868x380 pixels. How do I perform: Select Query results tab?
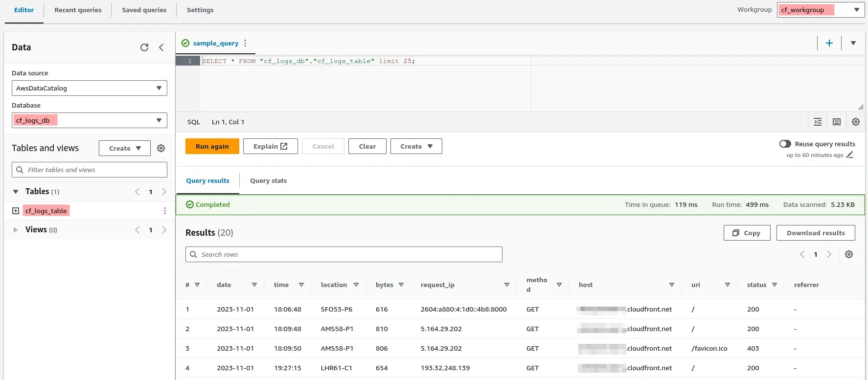pos(207,180)
